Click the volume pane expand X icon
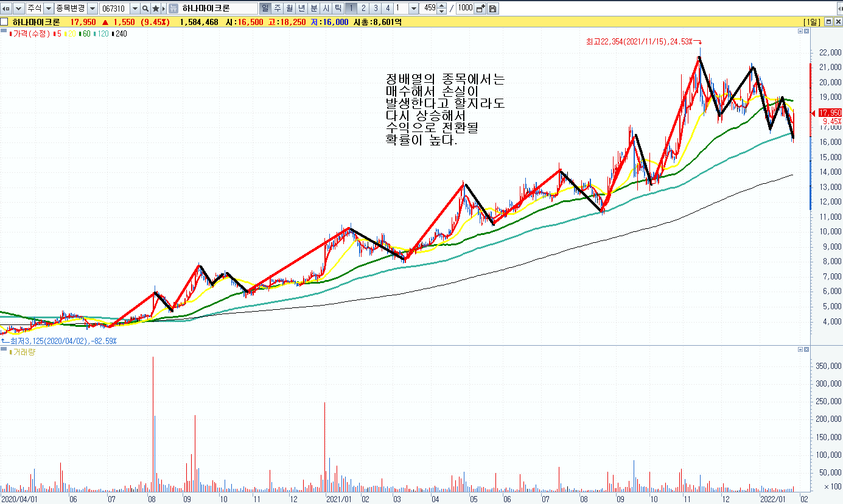The image size is (843, 504). click(x=806, y=350)
